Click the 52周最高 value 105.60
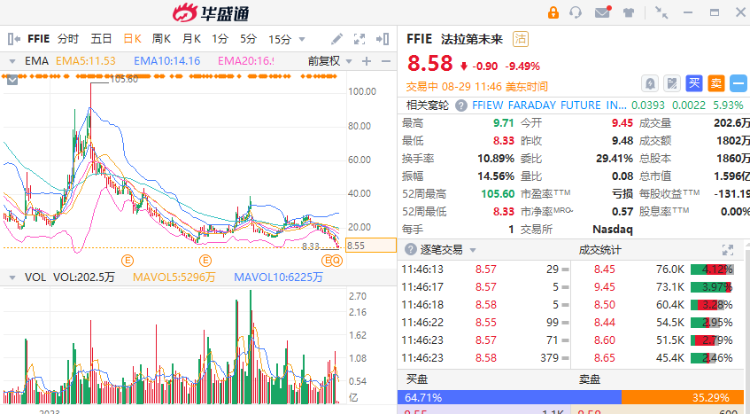Screen dimensions: 750x414 pyautogui.click(x=497, y=194)
